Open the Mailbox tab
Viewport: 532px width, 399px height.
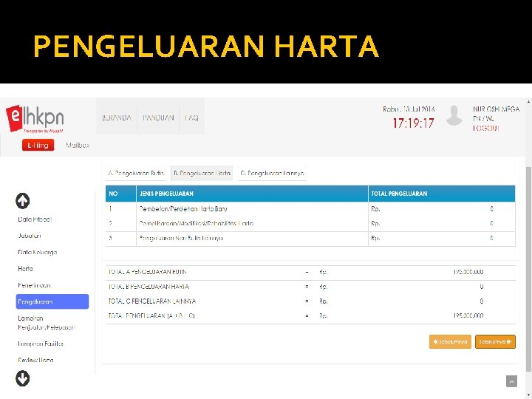78,146
